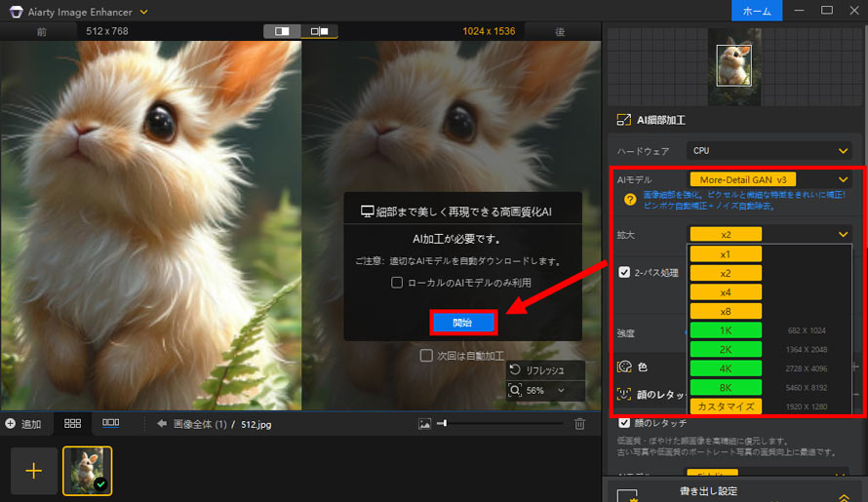Viewport: 868px width, 502px height.
Task: Click the 512.jpg file name text
Action: click(x=256, y=425)
